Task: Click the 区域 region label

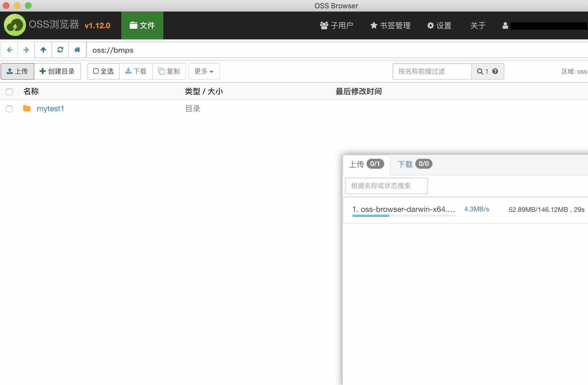Action: (x=574, y=72)
